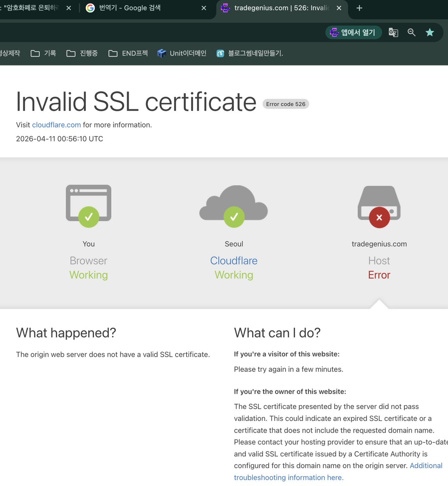Click 'Please try again in a few minutes.'

pyautogui.click(x=289, y=369)
